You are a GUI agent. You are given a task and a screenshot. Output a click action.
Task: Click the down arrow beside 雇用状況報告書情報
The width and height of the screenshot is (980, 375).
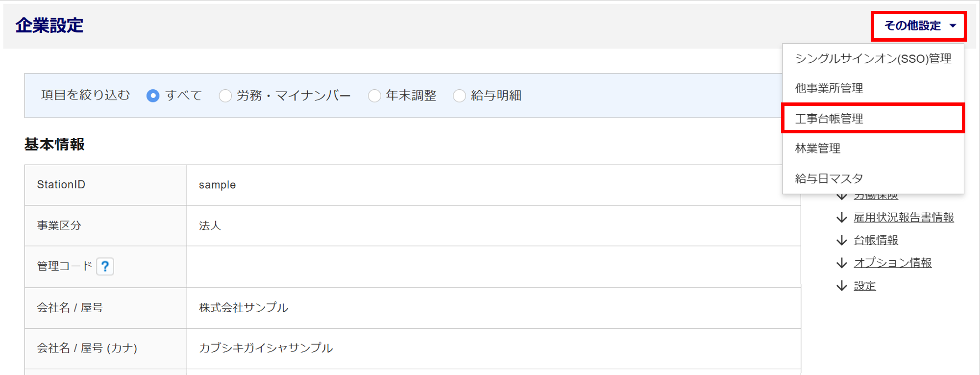[841, 217]
